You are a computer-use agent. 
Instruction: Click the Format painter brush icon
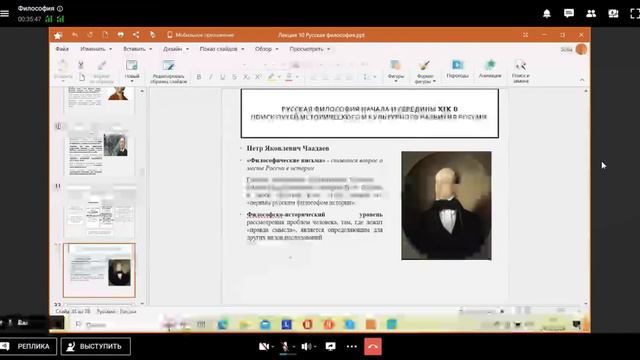[102, 65]
